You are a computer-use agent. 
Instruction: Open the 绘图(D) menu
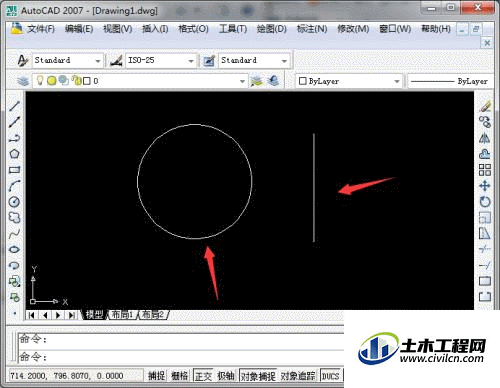(x=272, y=29)
